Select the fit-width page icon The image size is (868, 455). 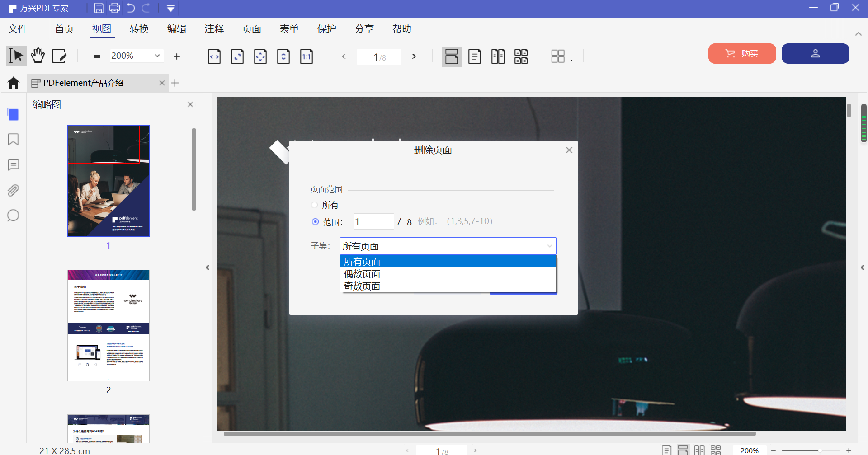[x=214, y=56]
